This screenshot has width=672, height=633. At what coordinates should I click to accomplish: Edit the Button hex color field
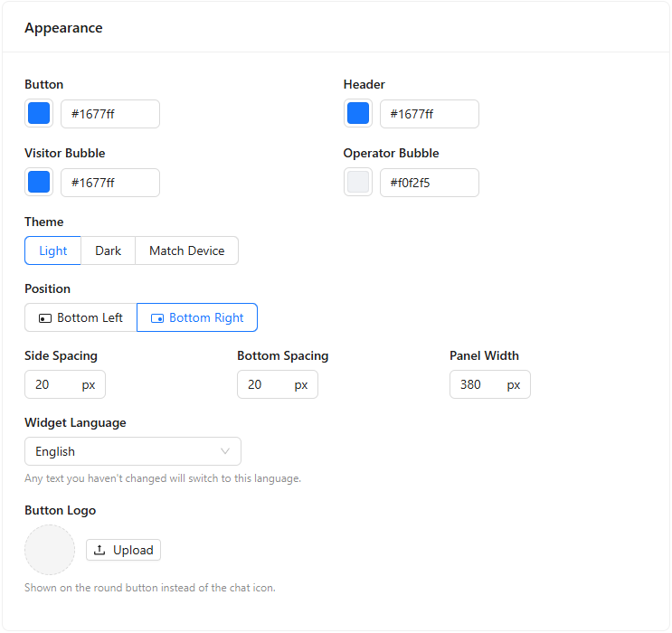(110, 114)
